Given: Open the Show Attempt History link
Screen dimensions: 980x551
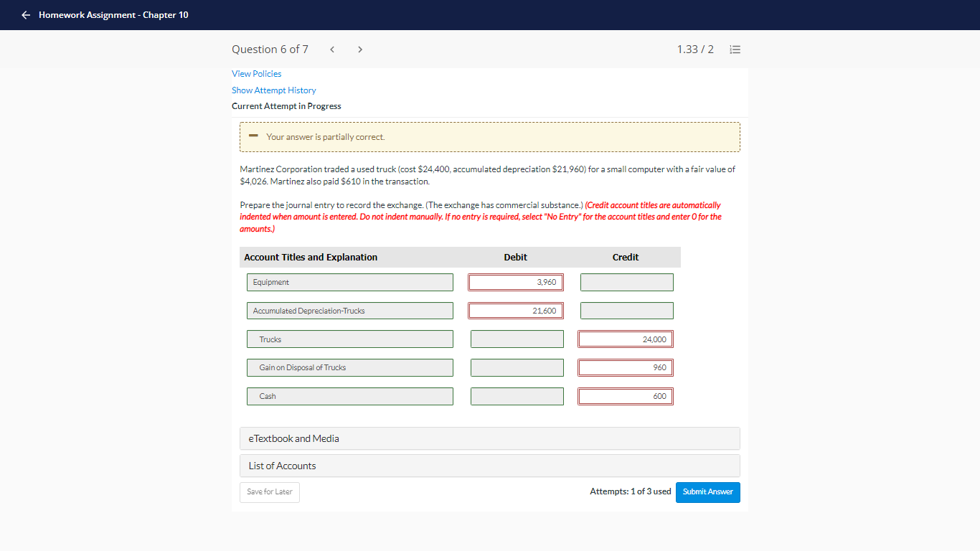Looking at the screenshot, I should tap(274, 90).
